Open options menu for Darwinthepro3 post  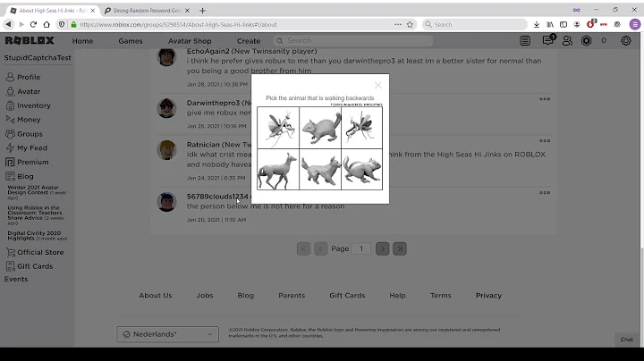tap(545, 99)
